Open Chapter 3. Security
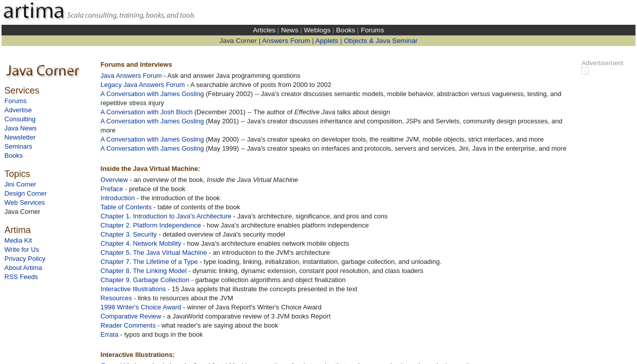 (128, 234)
